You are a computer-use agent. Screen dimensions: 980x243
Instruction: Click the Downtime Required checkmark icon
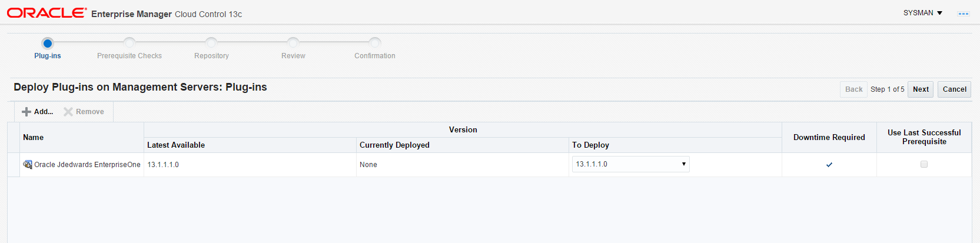coord(829,165)
